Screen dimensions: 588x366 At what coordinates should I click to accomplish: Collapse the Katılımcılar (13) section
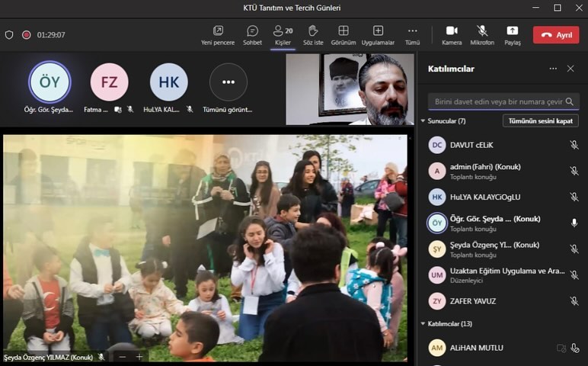tap(423, 324)
